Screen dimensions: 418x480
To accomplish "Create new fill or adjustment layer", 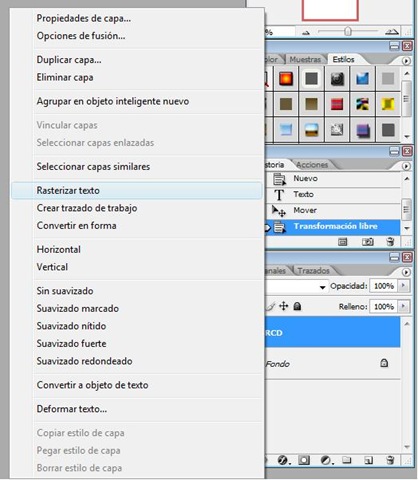I will tap(326, 461).
